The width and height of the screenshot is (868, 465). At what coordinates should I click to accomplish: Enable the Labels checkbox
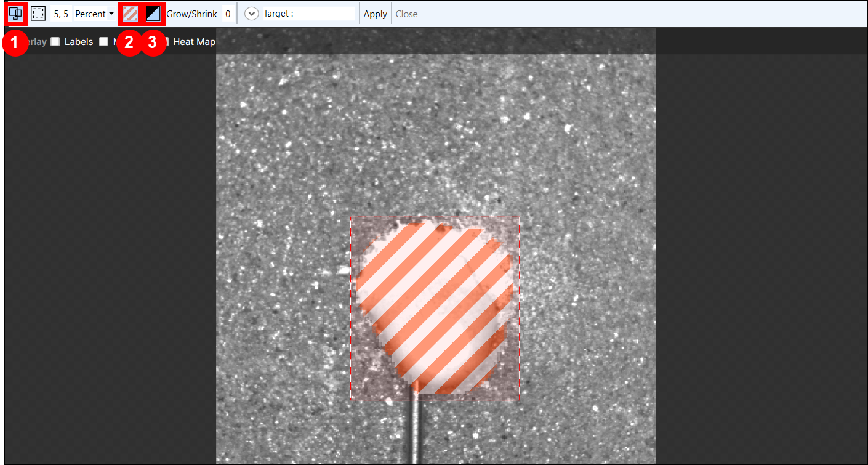click(x=55, y=42)
